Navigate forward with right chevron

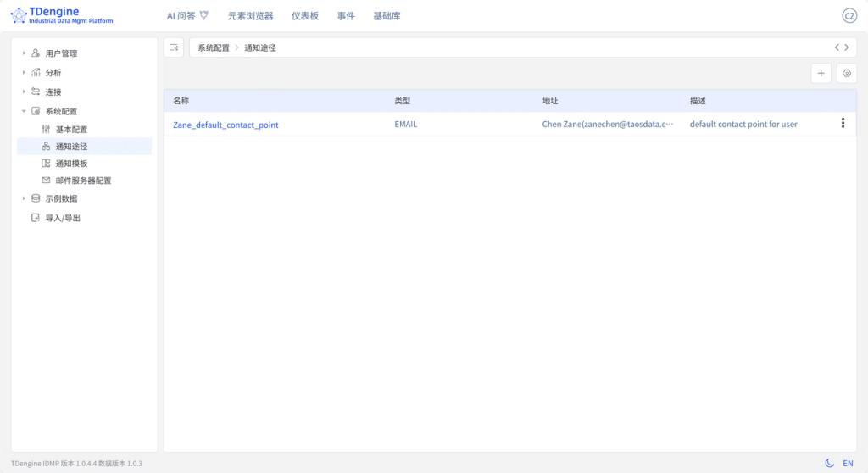[x=847, y=47]
